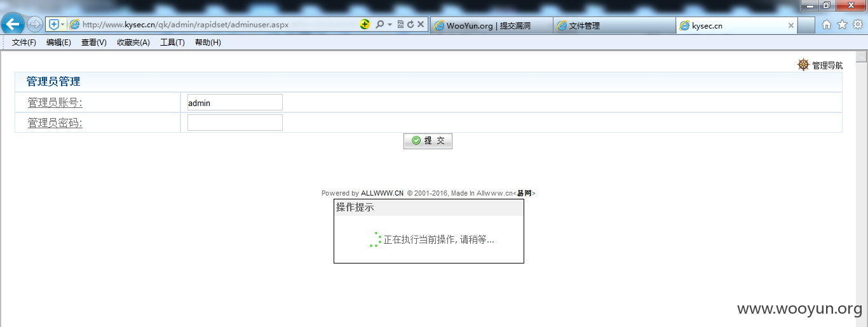Click the 管理导航 ship wheel icon
Image resolution: width=868 pixels, height=327 pixels.
(803, 65)
